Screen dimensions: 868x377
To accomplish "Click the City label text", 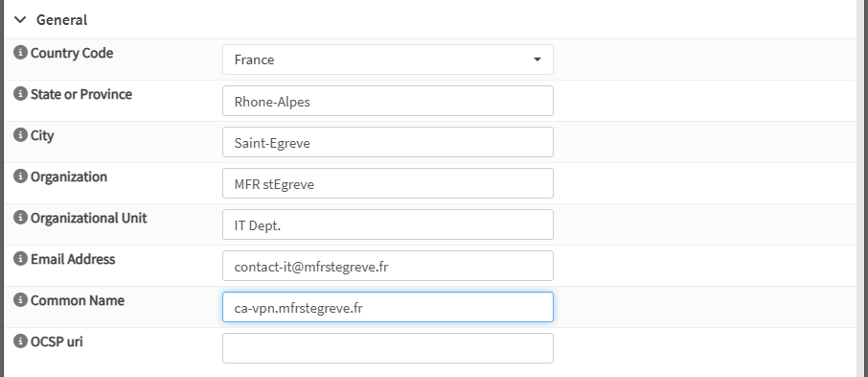I will click(42, 135).
